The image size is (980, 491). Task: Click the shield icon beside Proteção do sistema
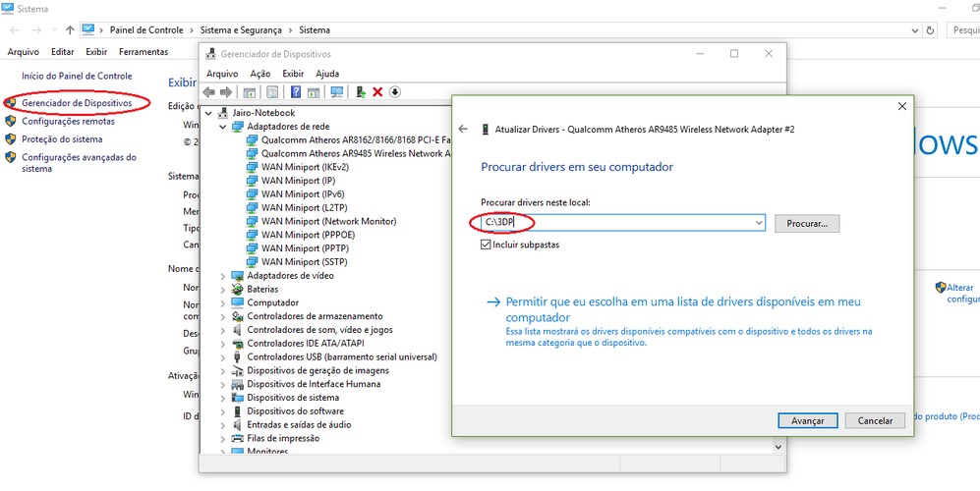[11, 139]
